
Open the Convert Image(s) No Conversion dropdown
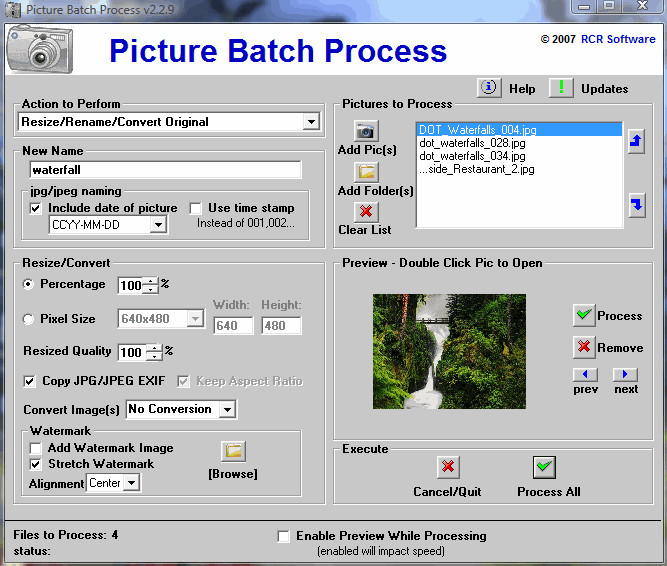pyautogui.click(x=228, y=410)
